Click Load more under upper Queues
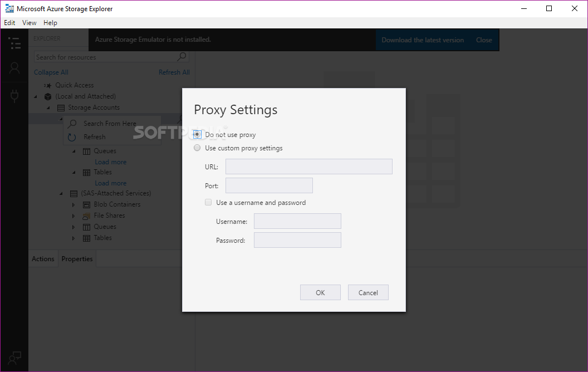Screen dimensions: 588x372 [x=111, y=162]
